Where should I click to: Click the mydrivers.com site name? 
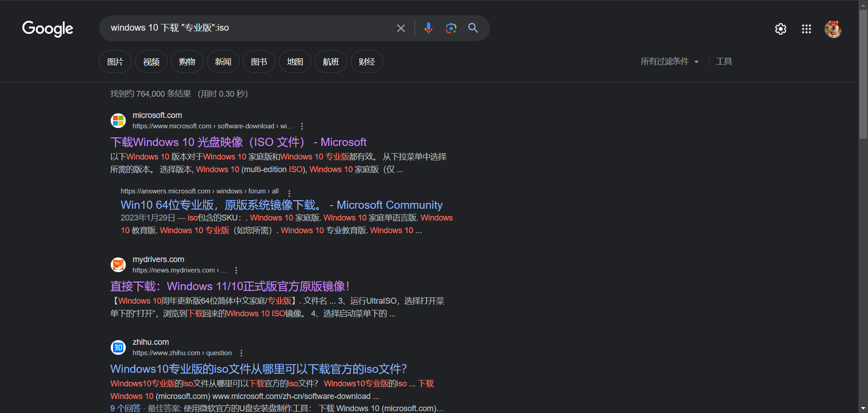pyautogui.click(x=158, y=259)
